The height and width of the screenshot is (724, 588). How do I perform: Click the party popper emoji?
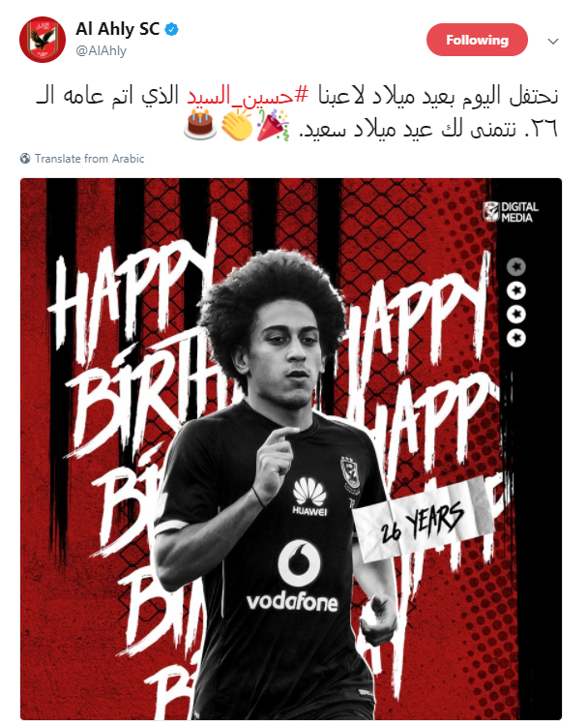point(273,125)
